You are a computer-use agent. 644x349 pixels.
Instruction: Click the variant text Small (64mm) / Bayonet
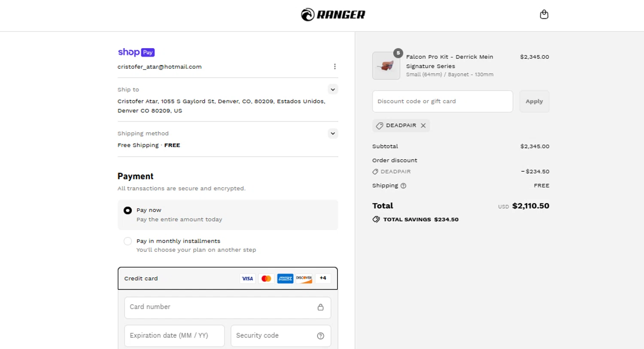coord(450,74)
